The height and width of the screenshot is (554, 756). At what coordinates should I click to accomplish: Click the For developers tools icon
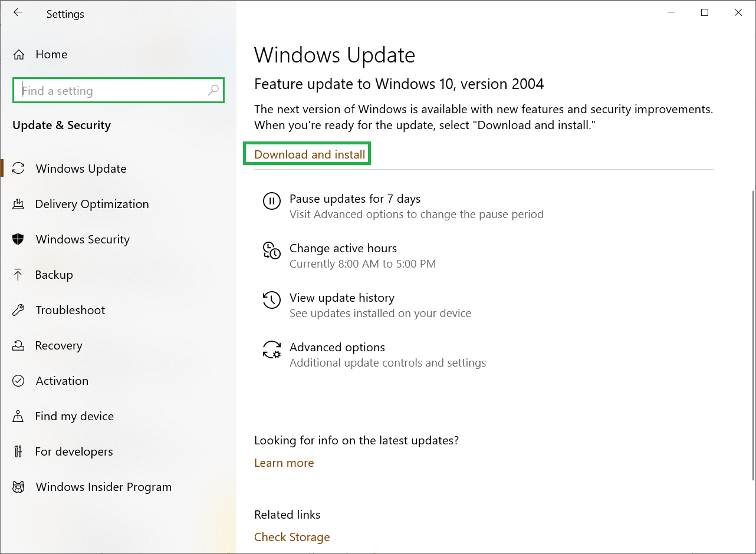coord(18,451)
